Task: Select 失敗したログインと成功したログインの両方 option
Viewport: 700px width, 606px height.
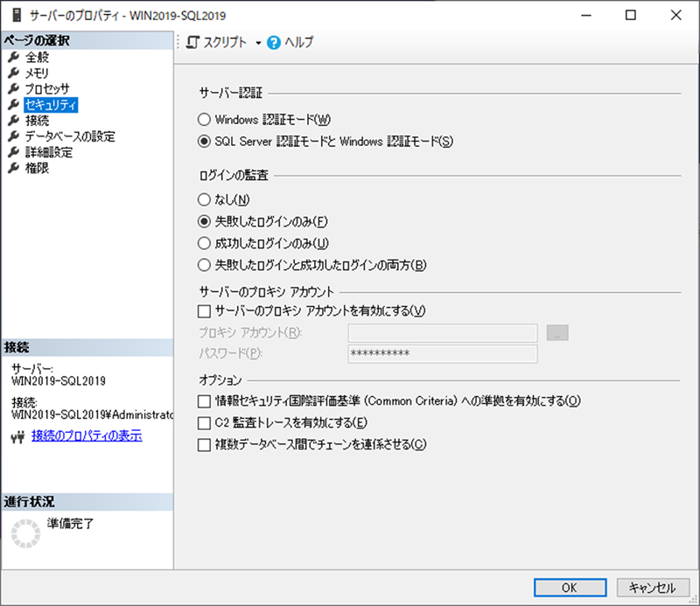Action: (204, 265)
